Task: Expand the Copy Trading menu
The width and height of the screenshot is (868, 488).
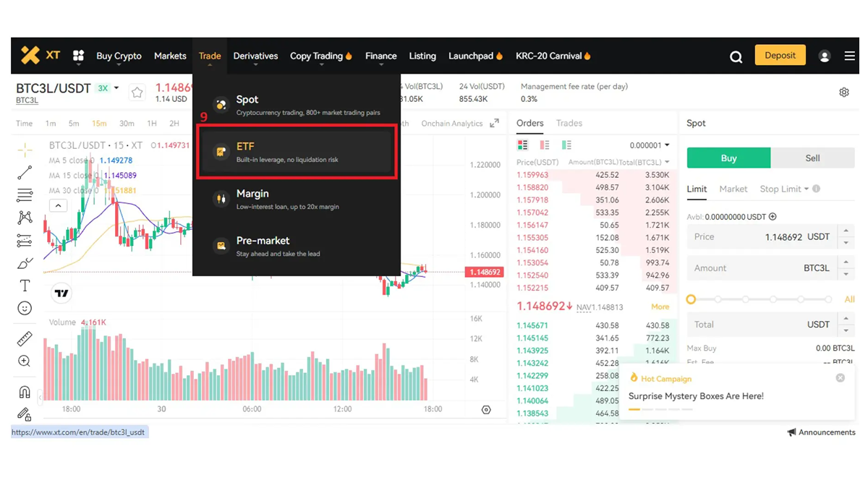Action: tap(320, 56)
